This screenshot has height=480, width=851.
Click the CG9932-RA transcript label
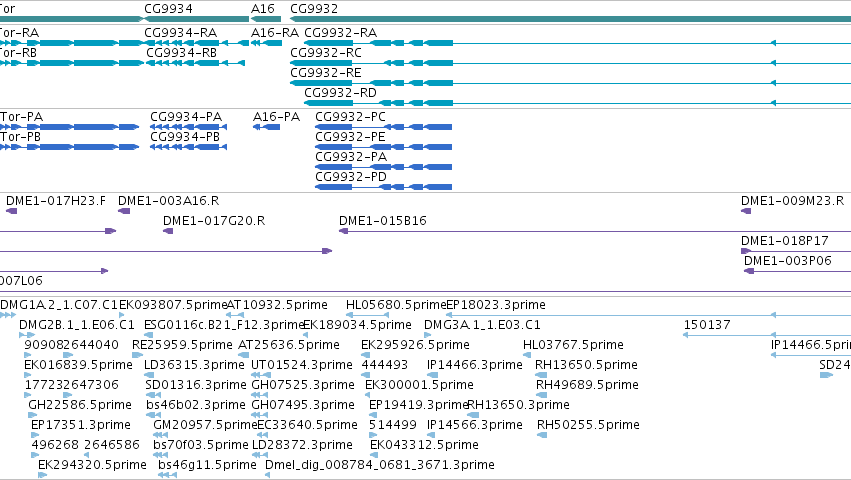340,33
